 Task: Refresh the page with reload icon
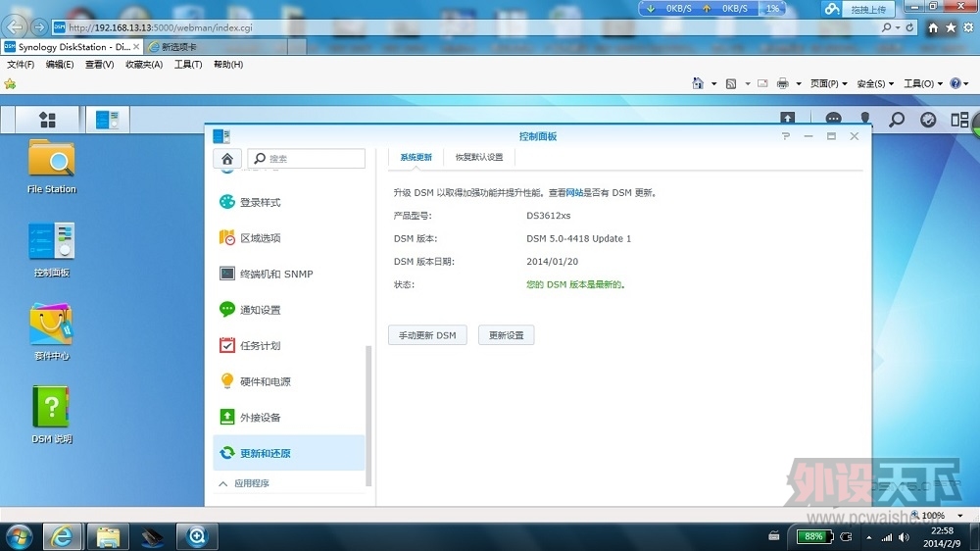(910, 27)
